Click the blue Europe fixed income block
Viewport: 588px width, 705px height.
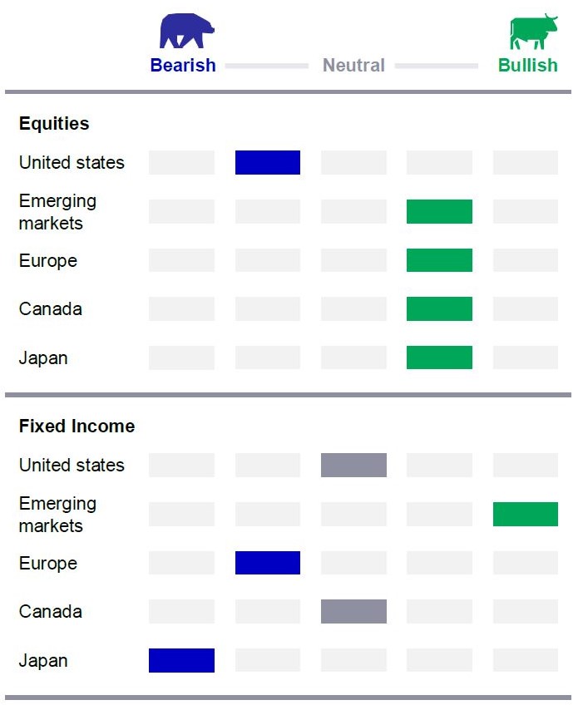pos(268,563)
